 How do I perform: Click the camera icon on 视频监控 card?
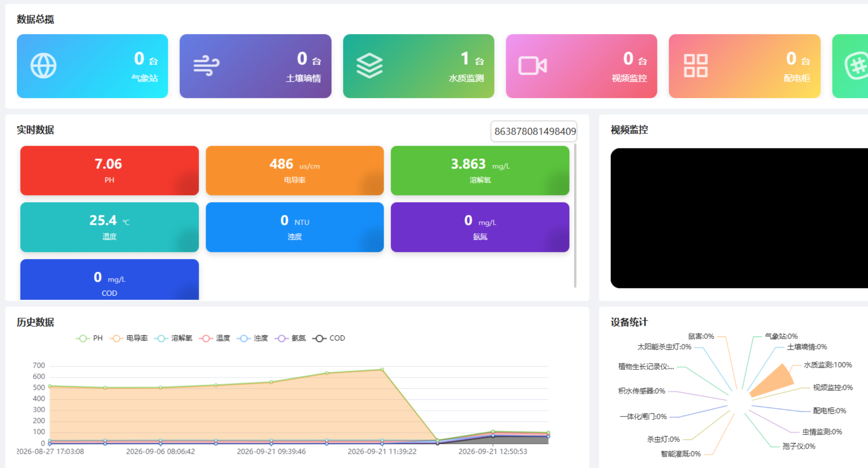click(532, 66)
